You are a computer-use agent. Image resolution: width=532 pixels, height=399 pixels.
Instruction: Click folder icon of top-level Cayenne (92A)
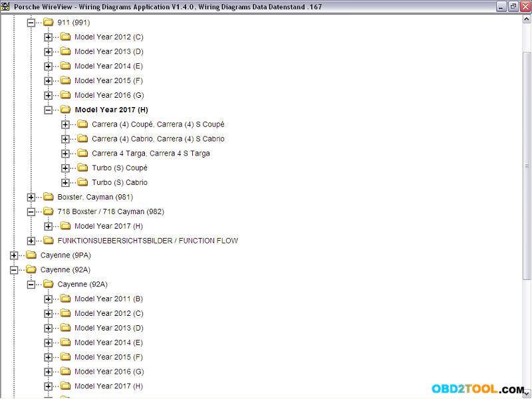pyautogui.click(x=31, y=270)
